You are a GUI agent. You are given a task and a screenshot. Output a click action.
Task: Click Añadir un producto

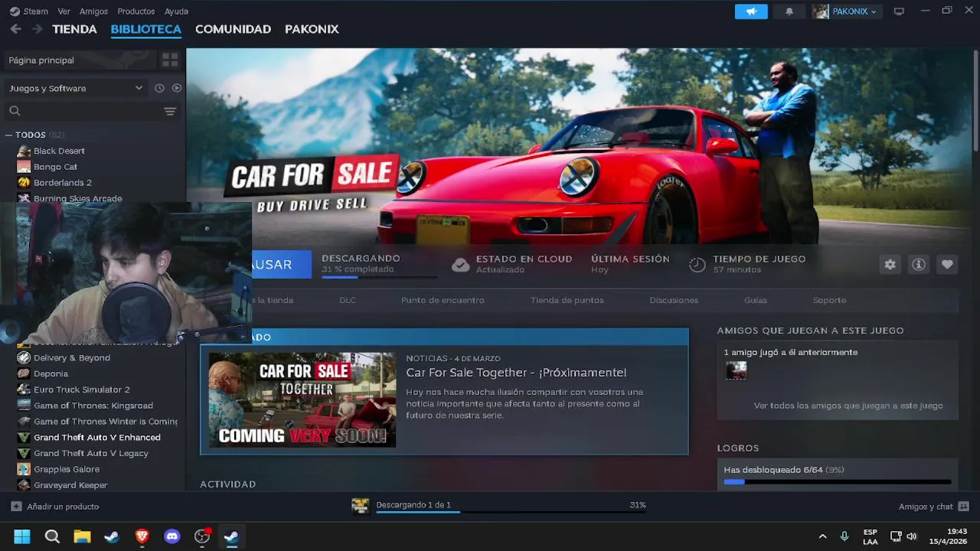pos(55,507)
